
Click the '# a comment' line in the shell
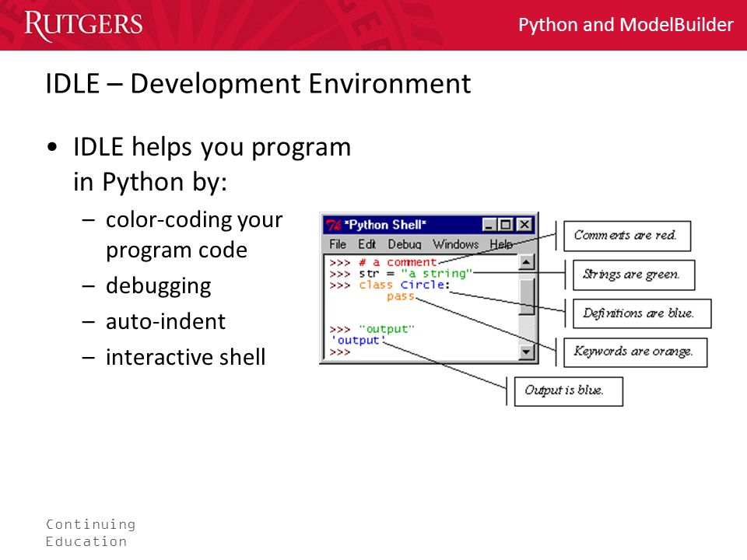point(398,262)
